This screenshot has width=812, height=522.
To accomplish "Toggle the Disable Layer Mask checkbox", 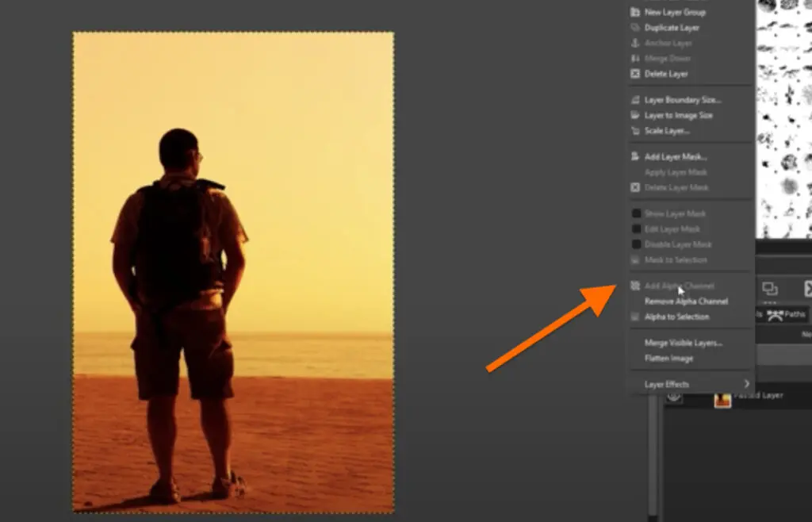I will pos(636,244).
